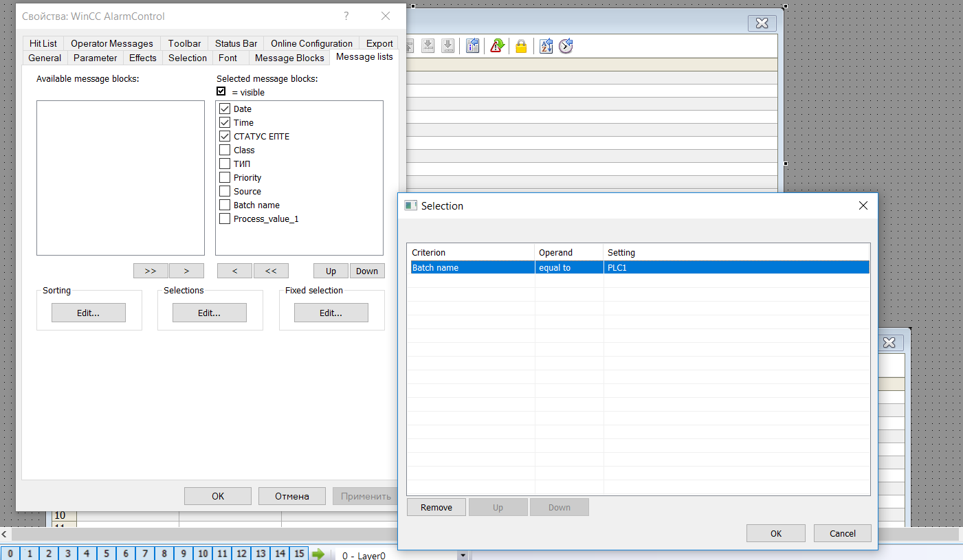Open the A-Z sort dialog icon
Screen dimensions: 963x560
tap(546, 46)
